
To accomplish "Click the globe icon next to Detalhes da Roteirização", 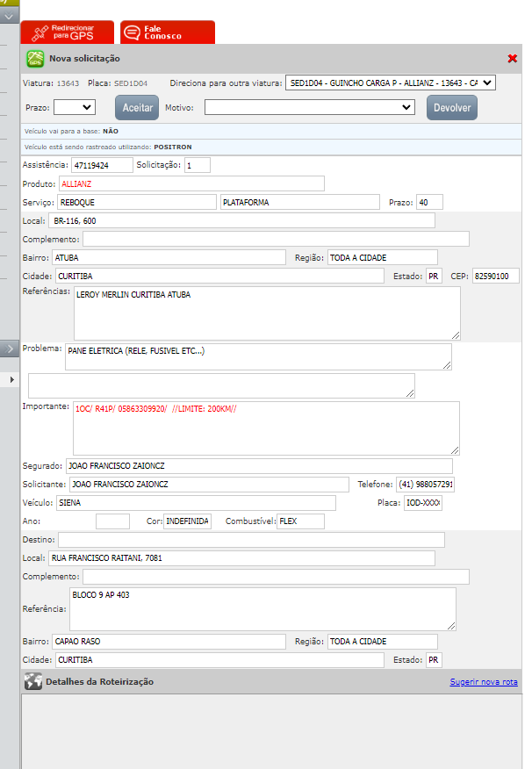I will coord(33,681).
